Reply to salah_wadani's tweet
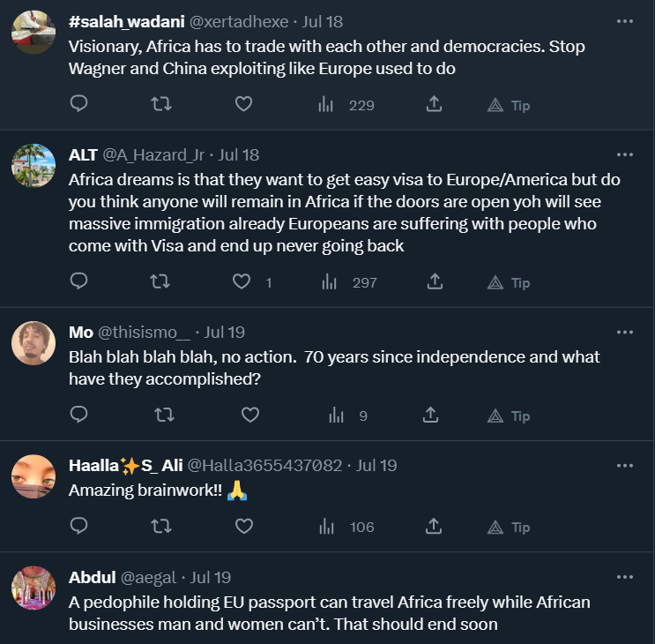 click(x=78, y=105)
